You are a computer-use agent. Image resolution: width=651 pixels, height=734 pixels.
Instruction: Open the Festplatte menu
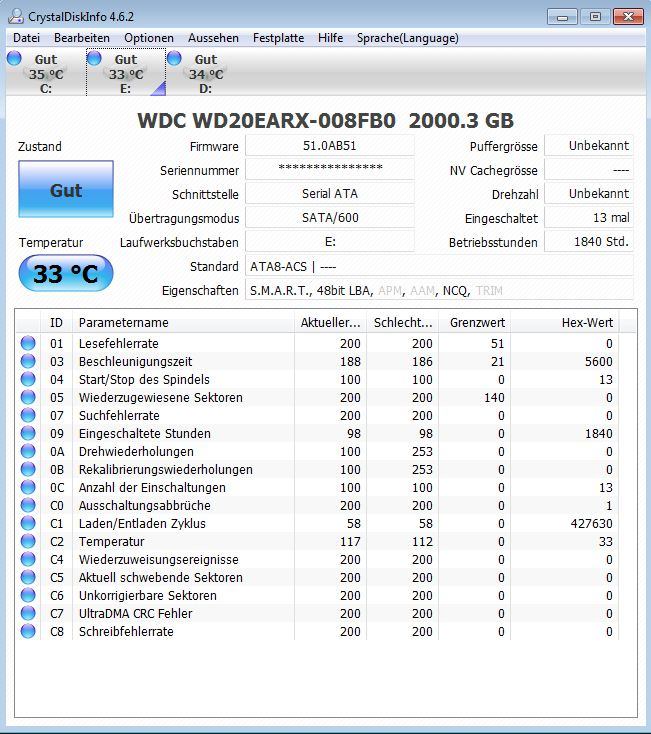click(x=278, y=38)
